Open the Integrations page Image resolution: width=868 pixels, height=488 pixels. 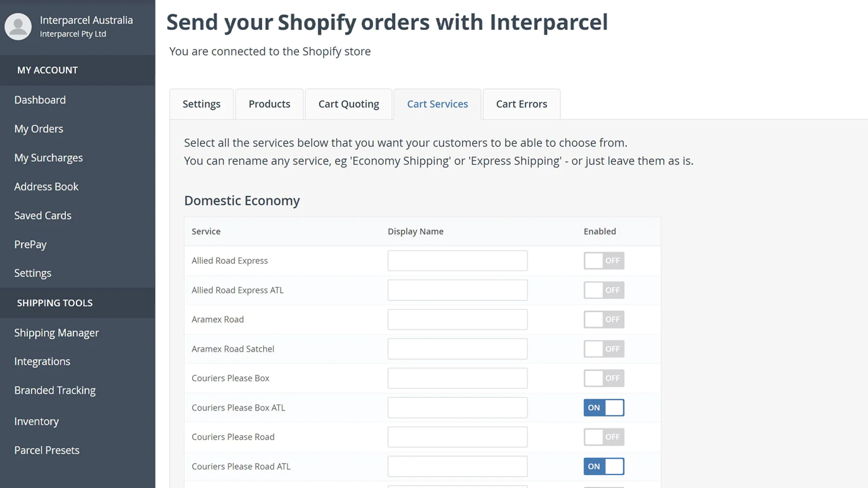click(x=42, y=362)
